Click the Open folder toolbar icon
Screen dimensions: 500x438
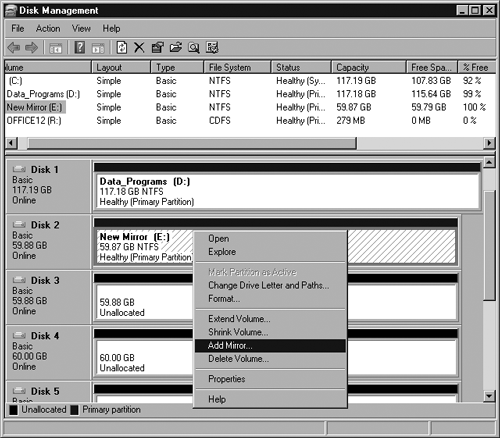(176, 48)
